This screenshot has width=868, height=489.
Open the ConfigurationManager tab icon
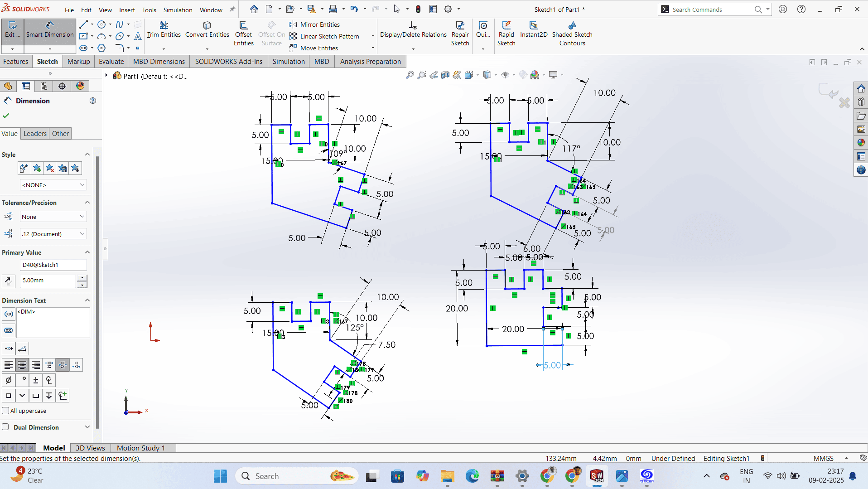tap(44, 86)
